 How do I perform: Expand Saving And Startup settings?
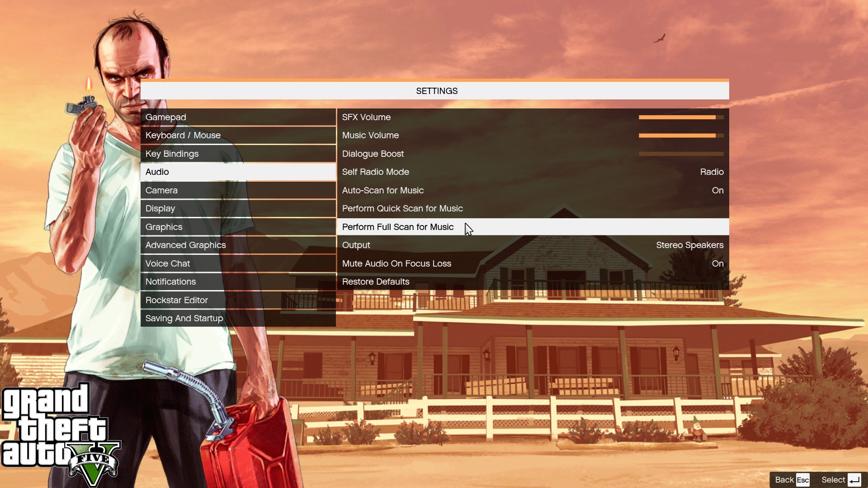[184, 318]
